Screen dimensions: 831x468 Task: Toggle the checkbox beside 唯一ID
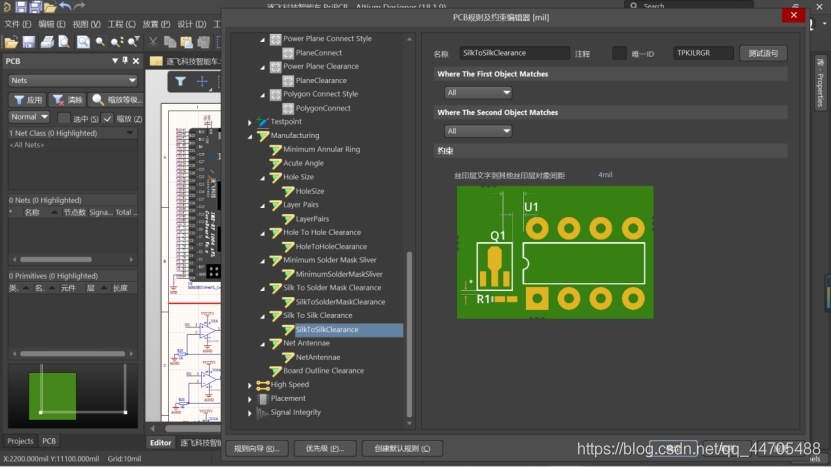coord(619,53)
